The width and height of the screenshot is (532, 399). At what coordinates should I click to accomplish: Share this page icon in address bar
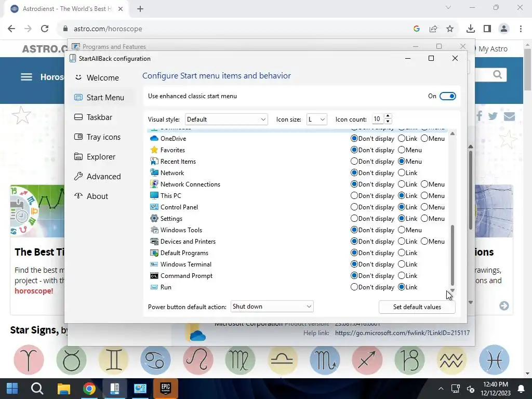pos(433,29)
